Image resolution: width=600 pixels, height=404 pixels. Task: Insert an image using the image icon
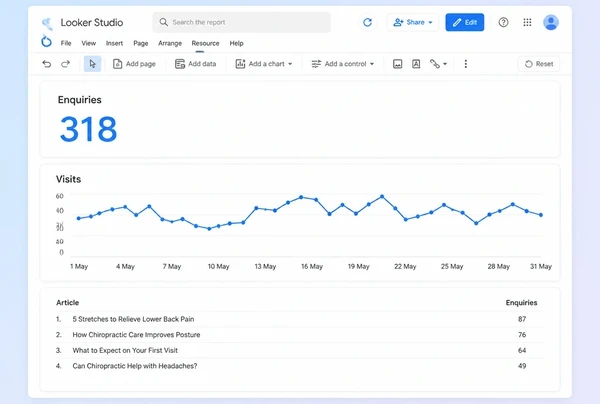(x=398, y=64)
